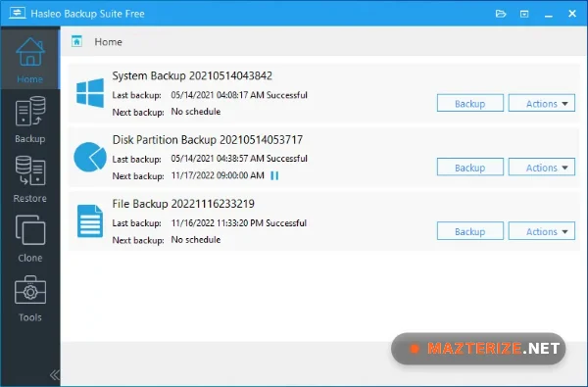Viewport: 588px width, 387px height.
Task: Click File Backup's No schedule text
Action: click(x=196, y=240)
